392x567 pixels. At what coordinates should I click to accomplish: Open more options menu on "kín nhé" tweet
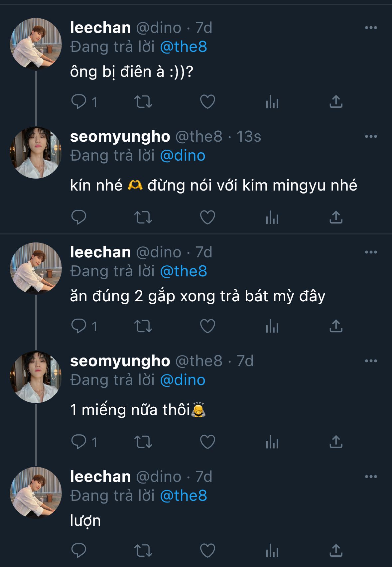tap(371, 136)
